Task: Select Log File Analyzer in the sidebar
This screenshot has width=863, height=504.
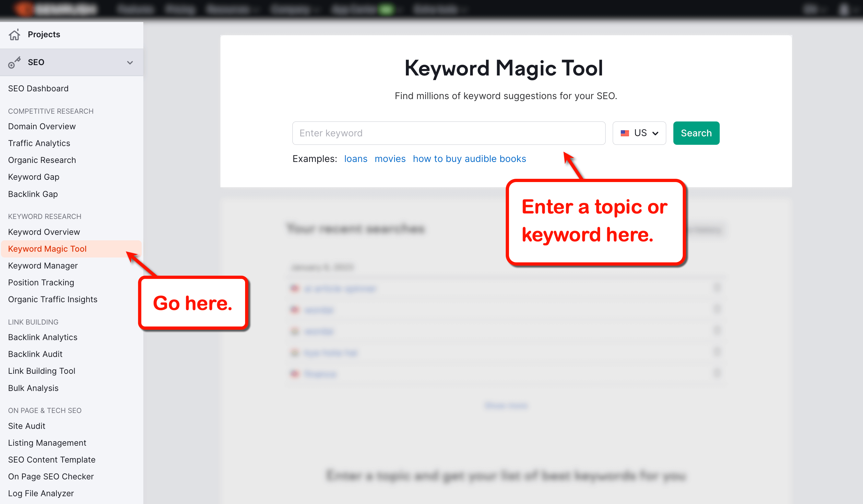Action: (41, 493)
